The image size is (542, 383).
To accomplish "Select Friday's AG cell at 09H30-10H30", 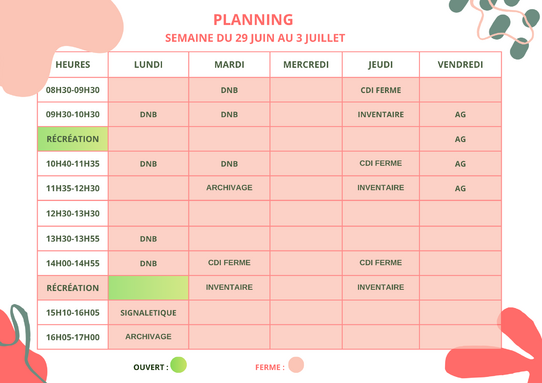I will [x=460, y=114].
